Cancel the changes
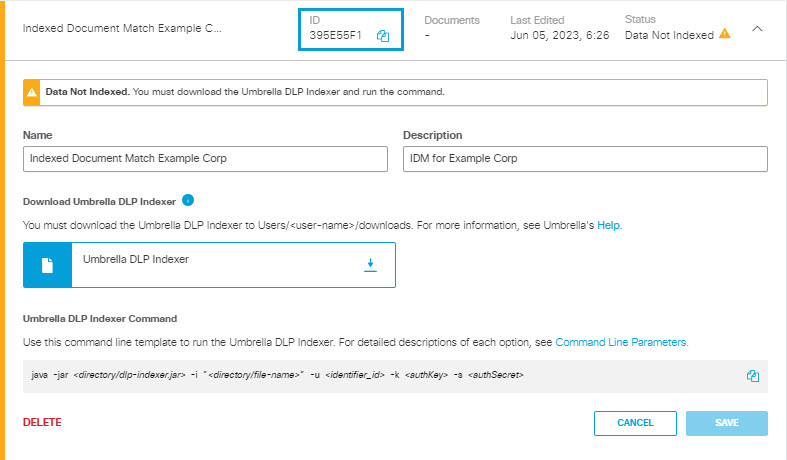 pos(635,423)
